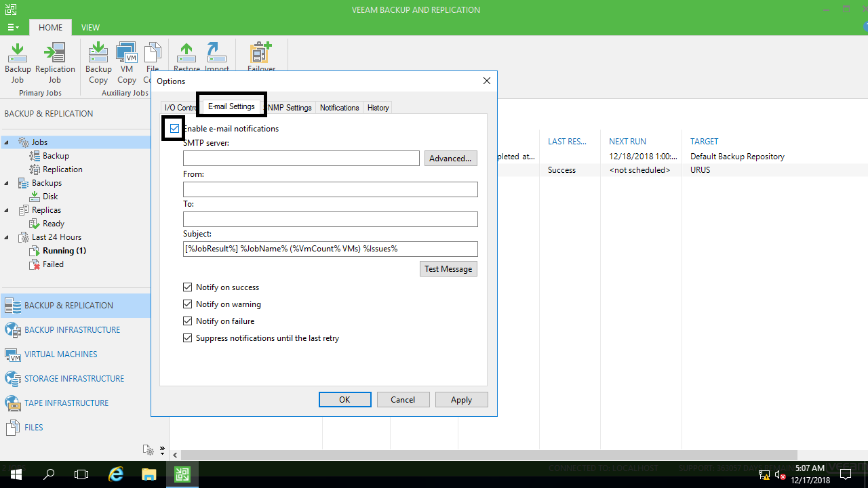Open Tape Infrastructure view icon
Viewport: 868px width, 488px height.
point(13,403)
